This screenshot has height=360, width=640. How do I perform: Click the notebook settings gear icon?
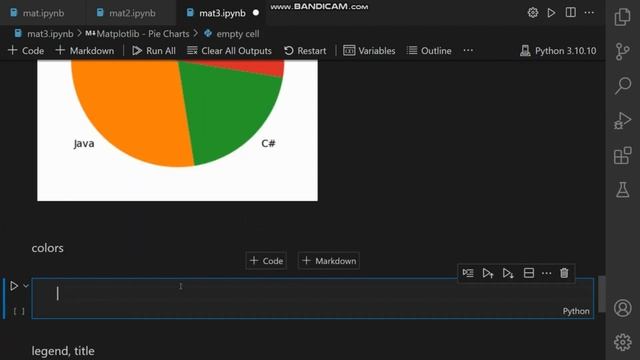(x=533, y=13)
